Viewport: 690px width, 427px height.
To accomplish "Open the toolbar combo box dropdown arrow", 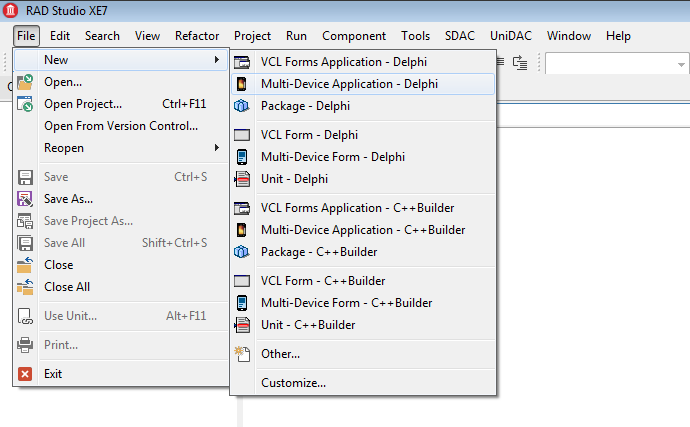I will (681, 64).
